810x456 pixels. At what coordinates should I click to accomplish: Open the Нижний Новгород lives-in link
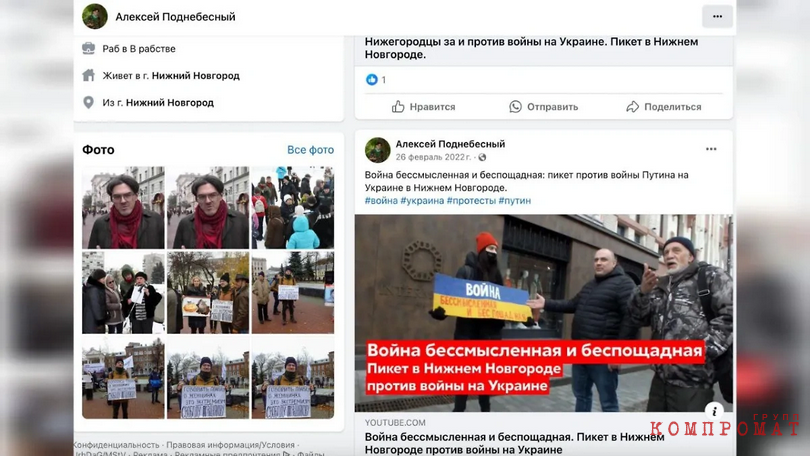point(196,76)
